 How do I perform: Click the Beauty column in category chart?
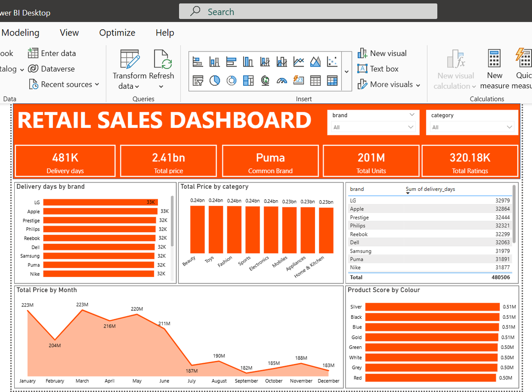[x=197, y=230]
